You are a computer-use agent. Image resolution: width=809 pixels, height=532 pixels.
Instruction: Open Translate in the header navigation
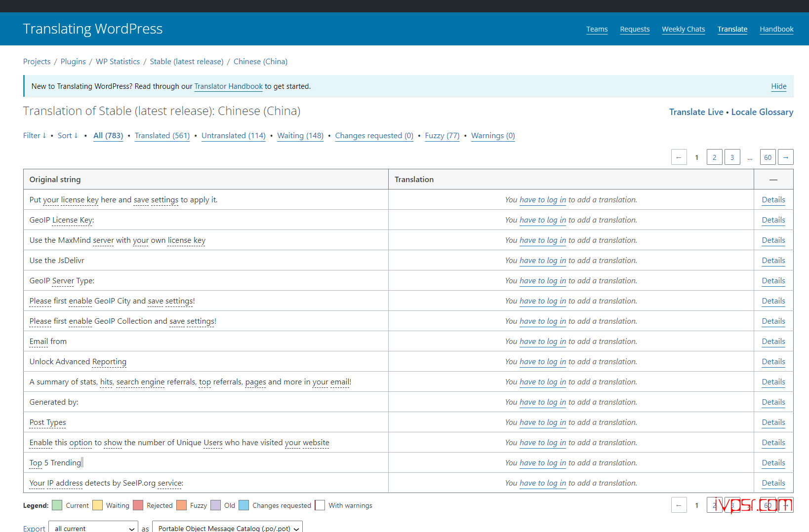click(x=732, y=29)
